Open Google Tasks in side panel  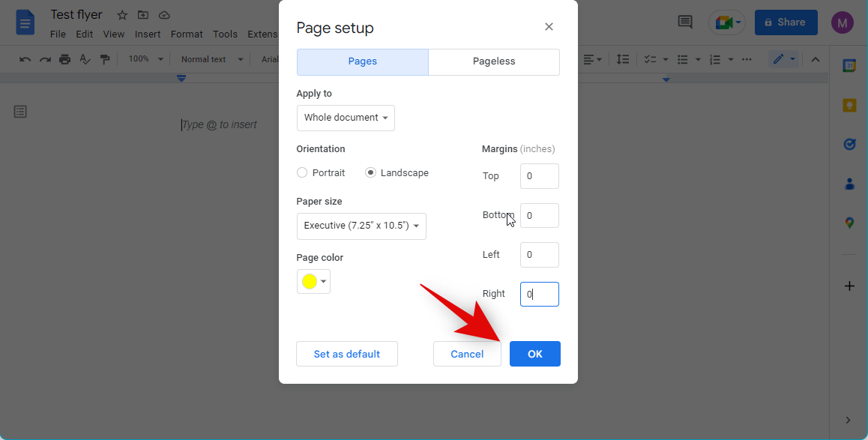[x=849, y=144]
